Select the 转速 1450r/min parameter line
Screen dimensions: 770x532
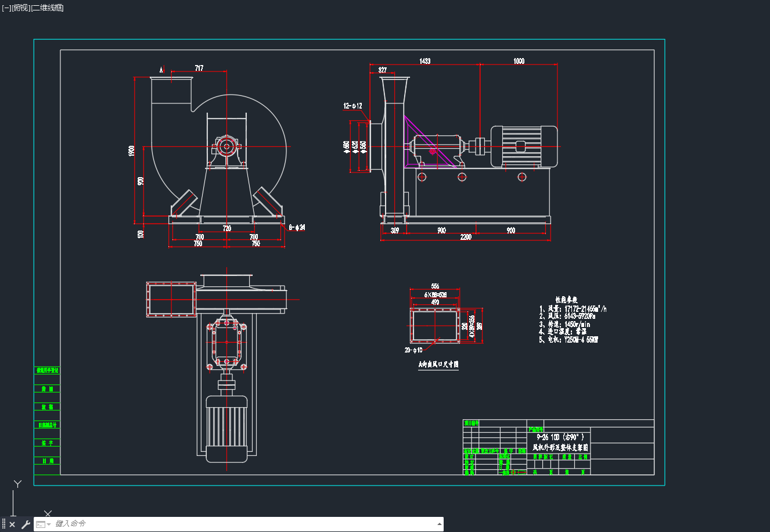(x=564, y=324)
